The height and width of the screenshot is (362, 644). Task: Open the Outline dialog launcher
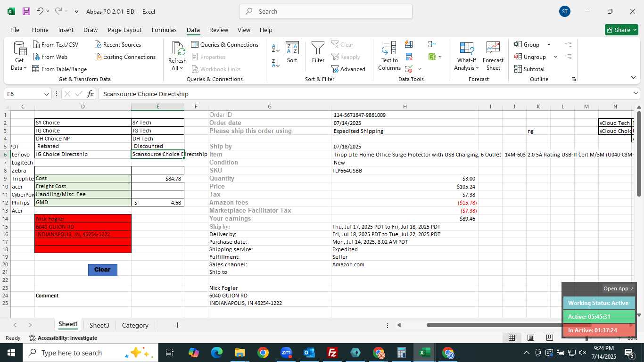tap(574, 79)
